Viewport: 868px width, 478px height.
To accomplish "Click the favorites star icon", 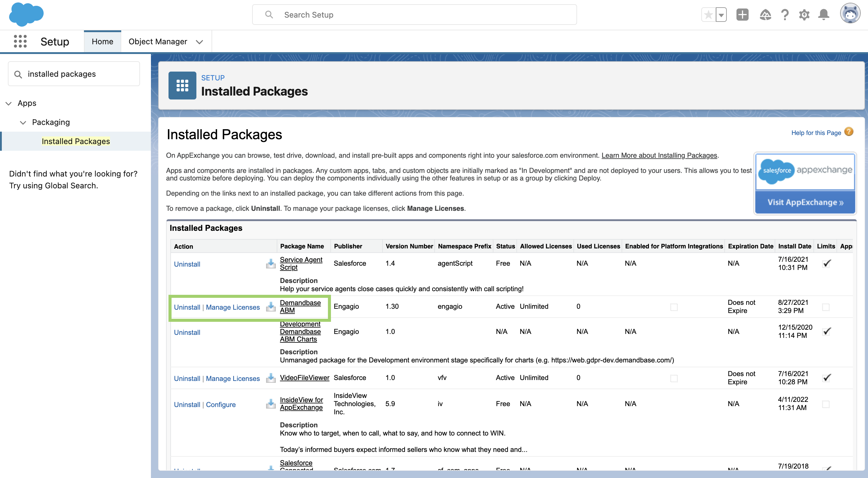I will 708,15.
